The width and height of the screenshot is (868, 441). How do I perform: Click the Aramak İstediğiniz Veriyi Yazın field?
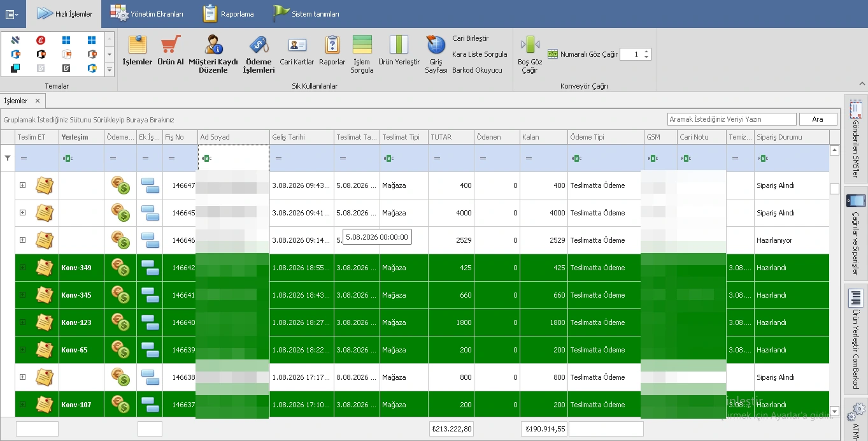pyautogui.click(x=732, y=119)
